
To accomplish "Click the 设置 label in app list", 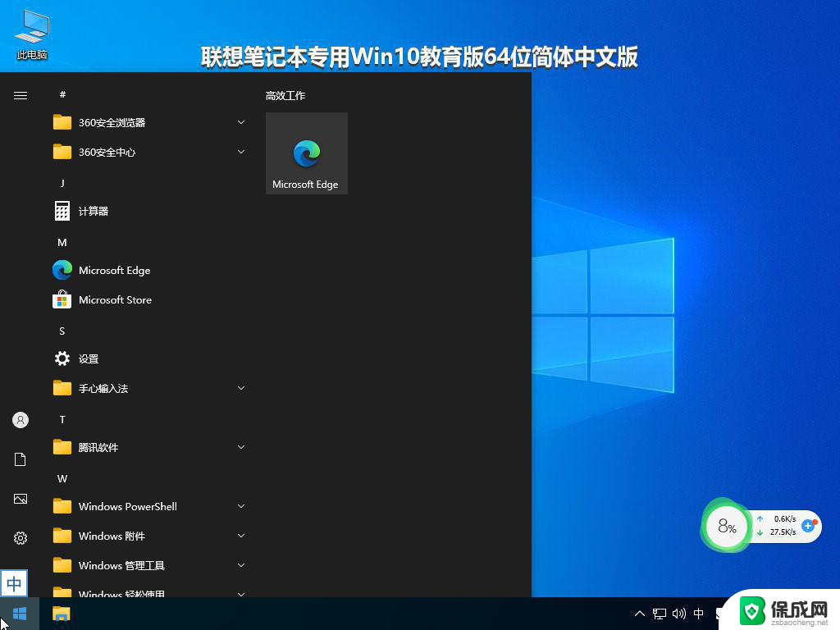I will point(89,359).
